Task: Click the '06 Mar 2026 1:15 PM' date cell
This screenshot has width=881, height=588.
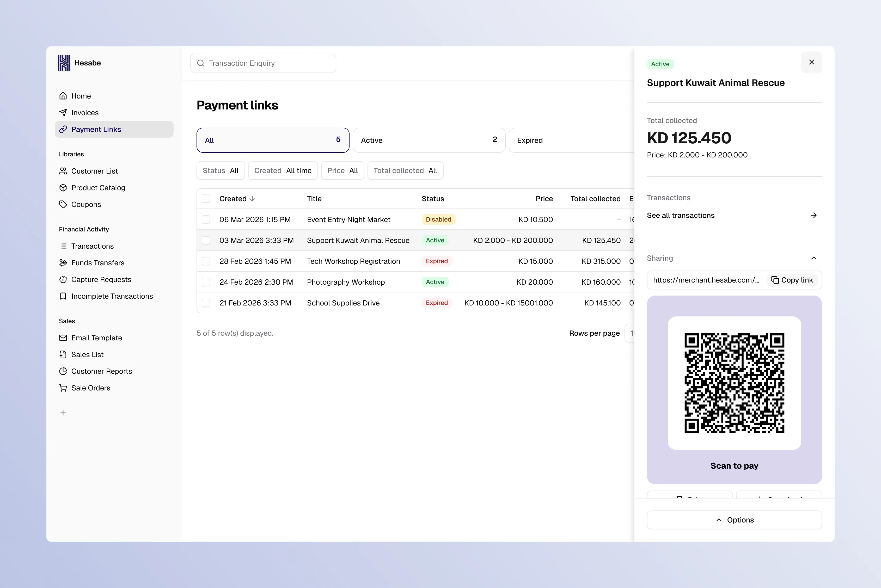Action: coord(255,219)
